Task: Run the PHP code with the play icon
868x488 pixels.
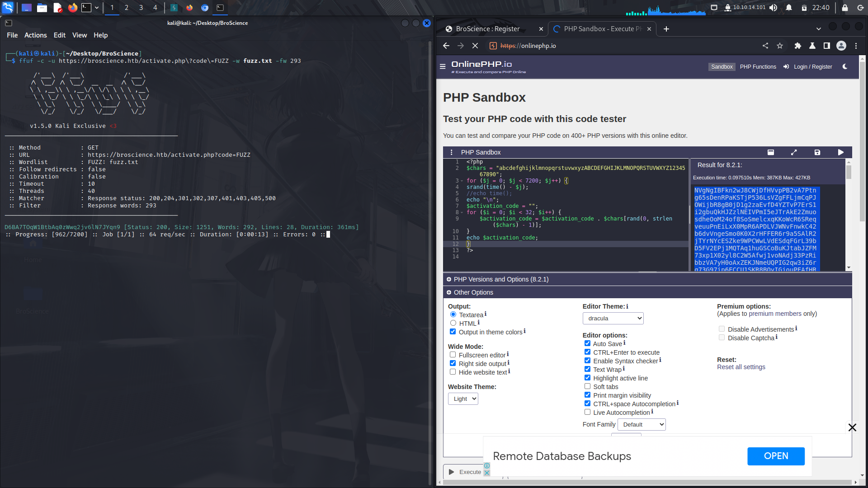Action: 840,152
